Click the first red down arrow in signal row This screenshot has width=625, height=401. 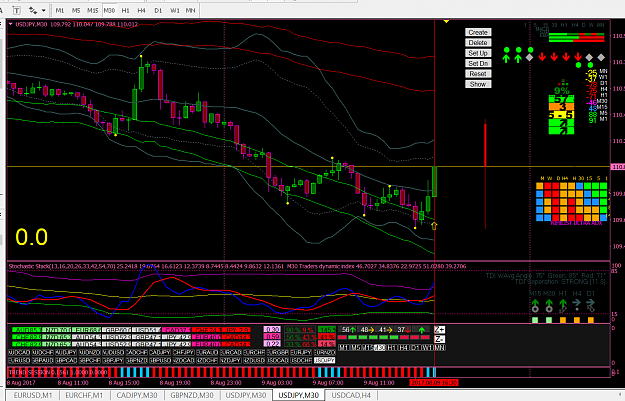pos(542,57)
